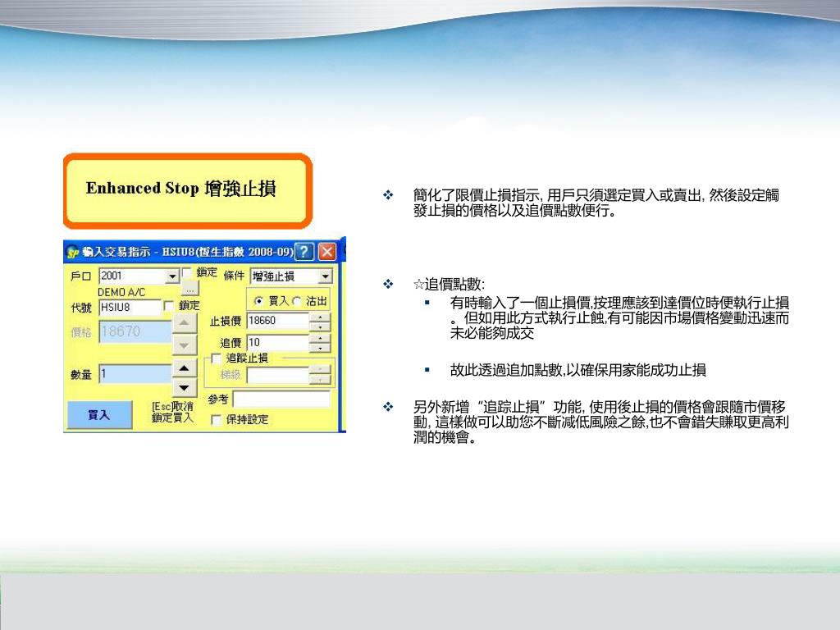This screenshot has height=630, width=840.
Task: Click the greyed price up arrow beside 價格
Action: pyautogui.click(x=185, y=323)
